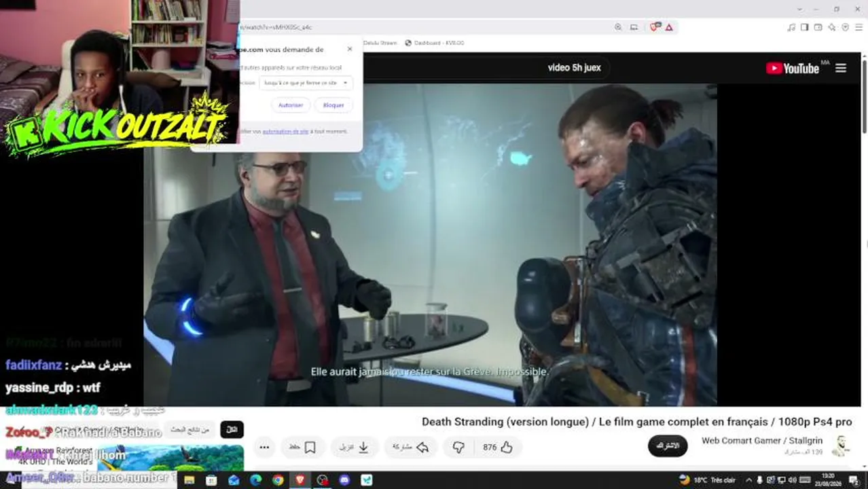Image resolution: width=868 pixels, height=489 pixels.
Task: Close the site permission popup
Action: [x=350, y=49]
